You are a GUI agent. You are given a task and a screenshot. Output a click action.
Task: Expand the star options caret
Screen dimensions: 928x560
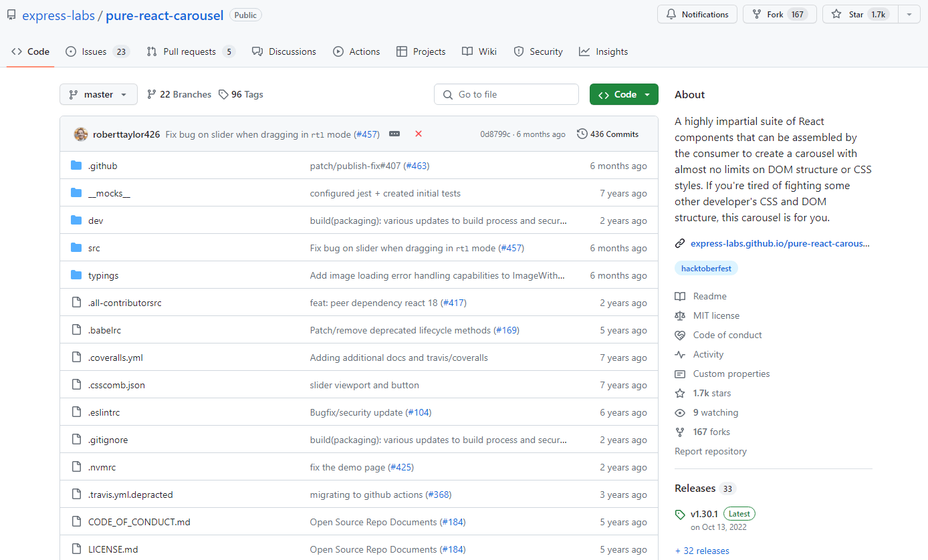(x=909, y=14)
